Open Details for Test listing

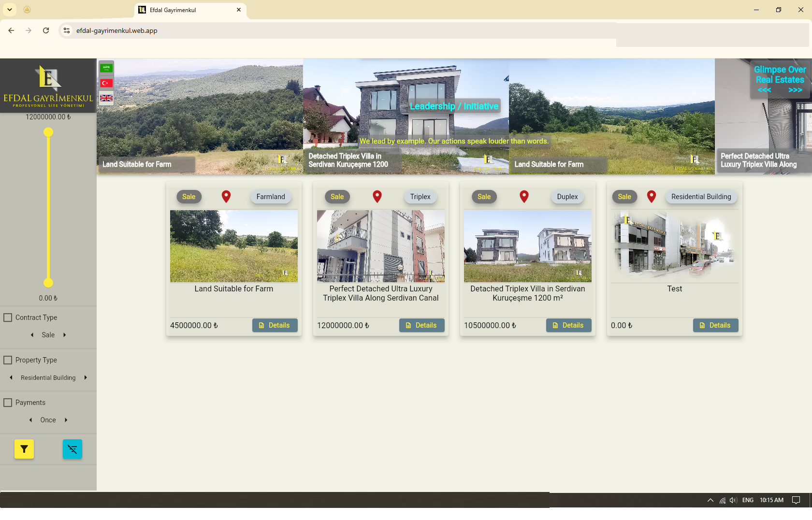(716, 325)
